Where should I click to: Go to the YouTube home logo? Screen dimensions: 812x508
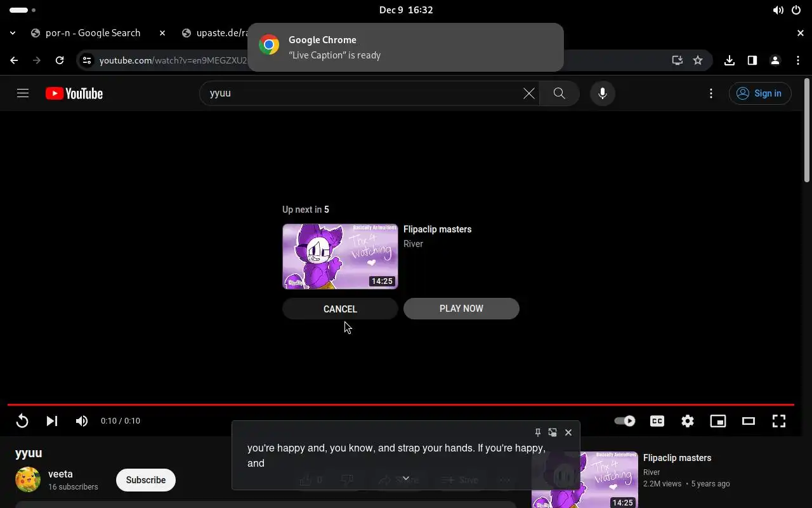(x=74, y=93)
